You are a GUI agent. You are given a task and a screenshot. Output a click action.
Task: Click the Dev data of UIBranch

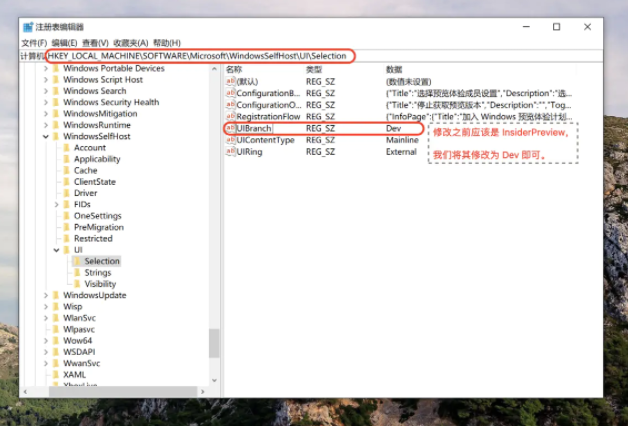(393, 129)
